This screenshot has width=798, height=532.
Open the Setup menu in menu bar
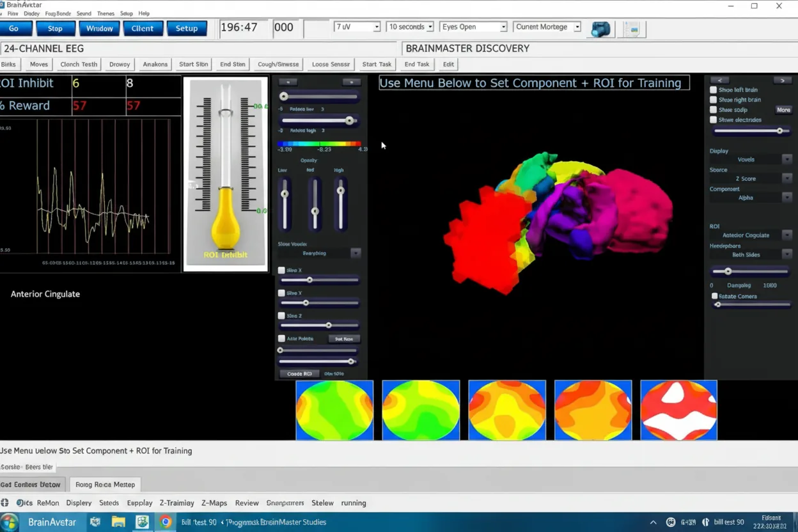127,13
